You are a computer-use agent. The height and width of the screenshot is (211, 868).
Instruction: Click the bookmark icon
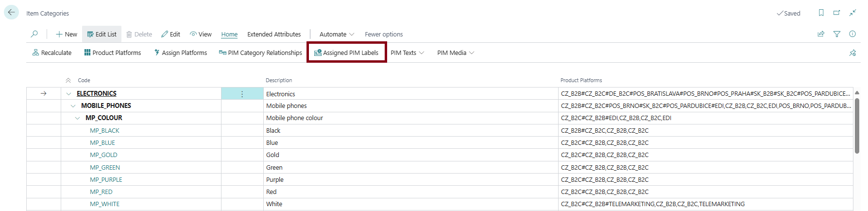coord(821,13)
